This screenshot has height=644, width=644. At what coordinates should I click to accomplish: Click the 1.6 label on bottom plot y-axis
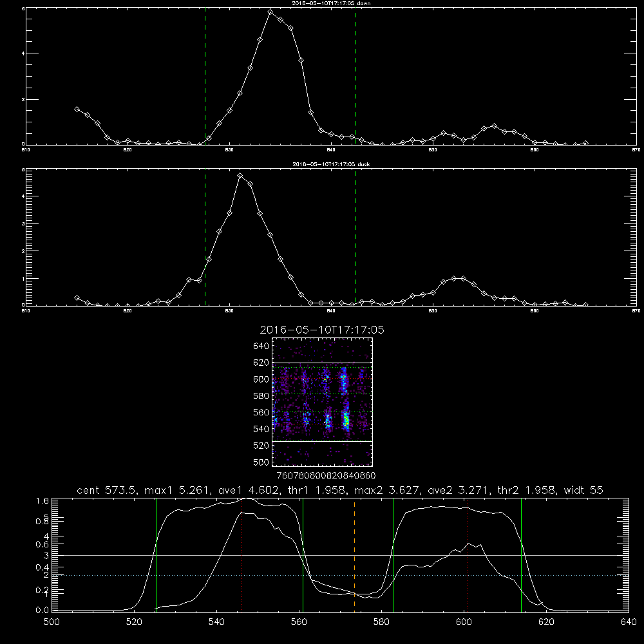point(43,500)
